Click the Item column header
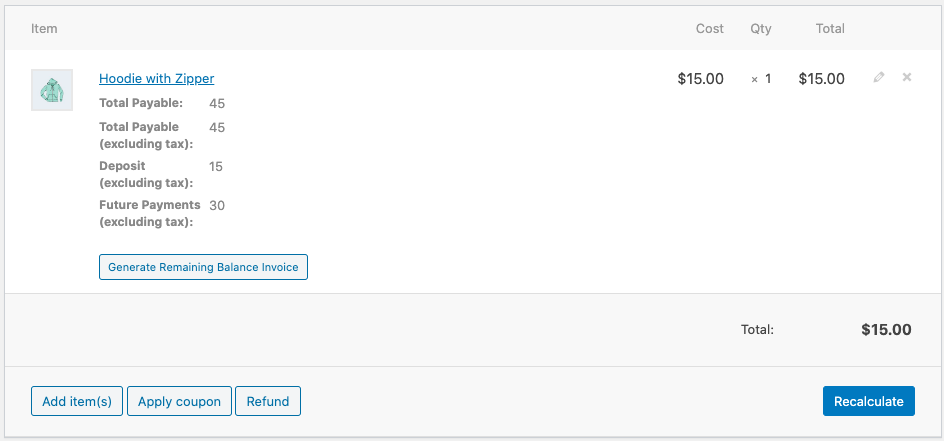Screen dimensions: 944x441 (x=44, y=29)
